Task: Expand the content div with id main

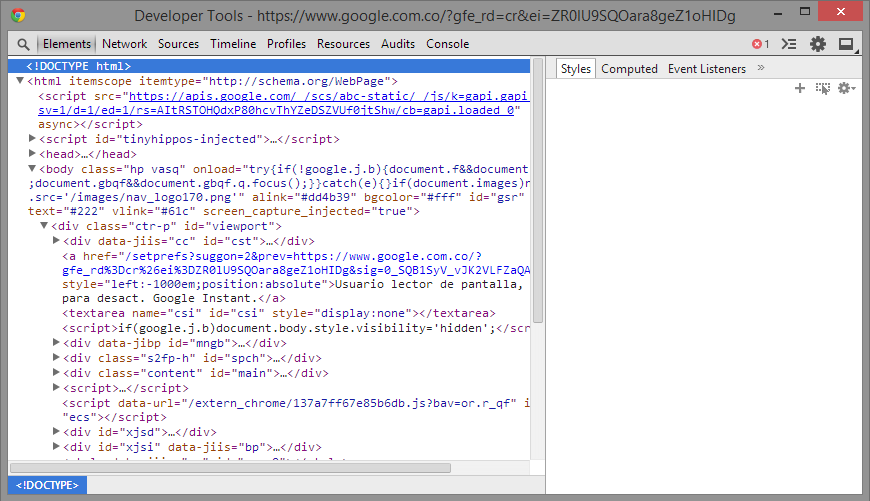Action: [x=56, y=372]
